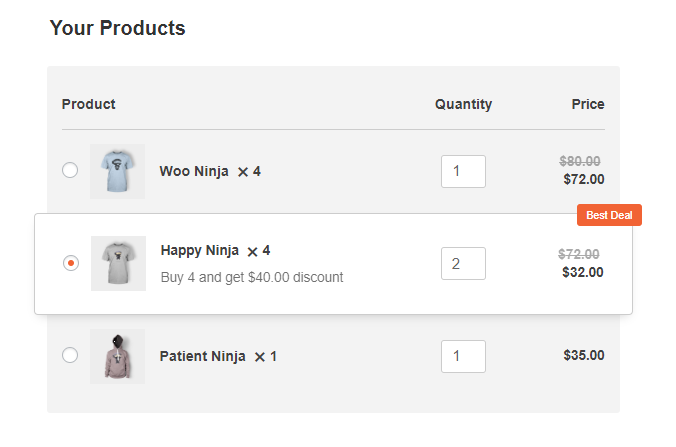The width and height of the screenshot is (676, 447).
Task: Click the Woo Ninja product name
Action: click(194, 171)
